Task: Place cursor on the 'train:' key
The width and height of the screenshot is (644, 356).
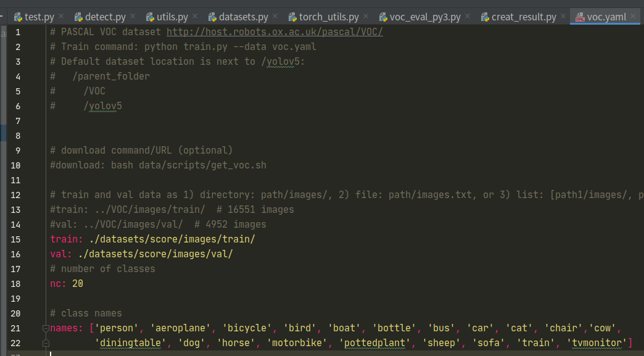Action: (x=67, y=239)
